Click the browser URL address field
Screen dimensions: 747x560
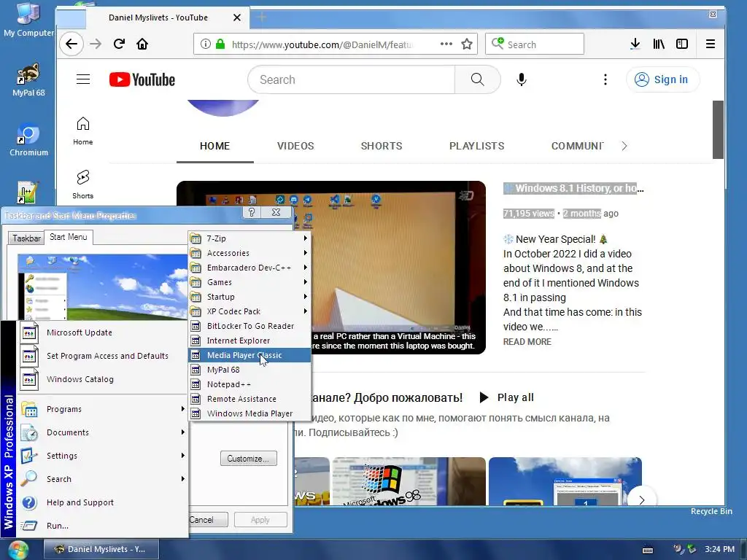324,44
